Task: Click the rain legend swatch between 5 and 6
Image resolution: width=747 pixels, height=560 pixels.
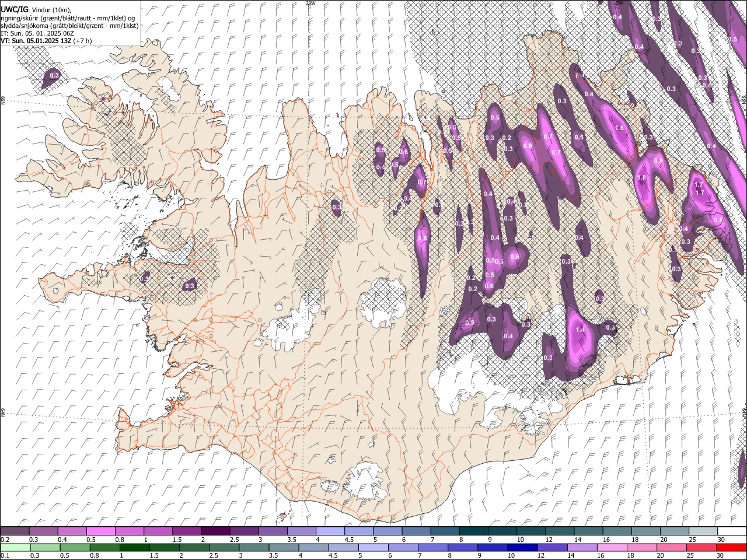Action: click(x=373, y=547)
